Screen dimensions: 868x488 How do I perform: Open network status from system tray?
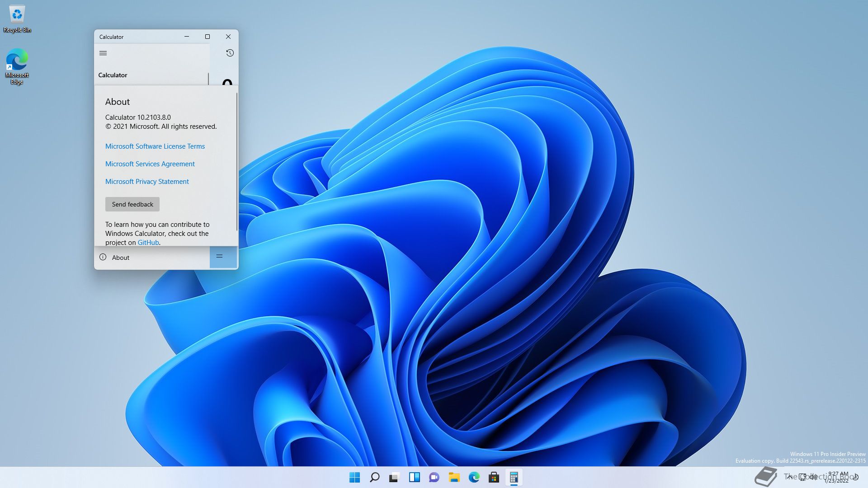[802, 477]
